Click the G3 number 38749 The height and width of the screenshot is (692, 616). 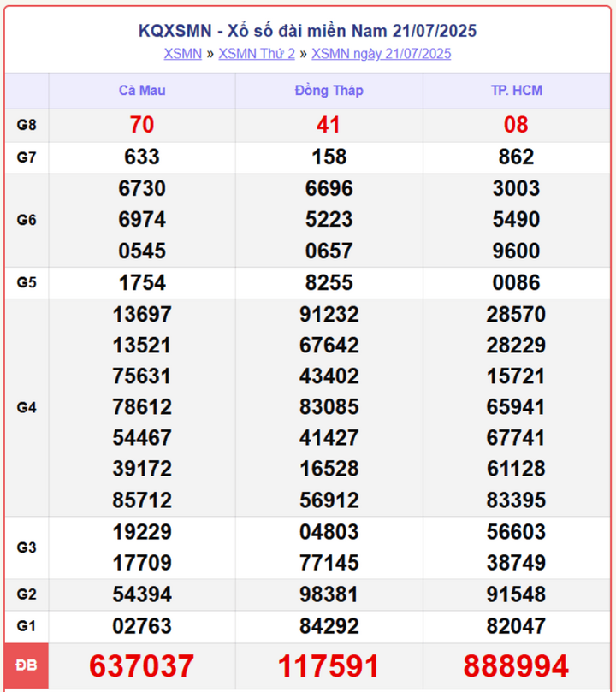[516, 563]
